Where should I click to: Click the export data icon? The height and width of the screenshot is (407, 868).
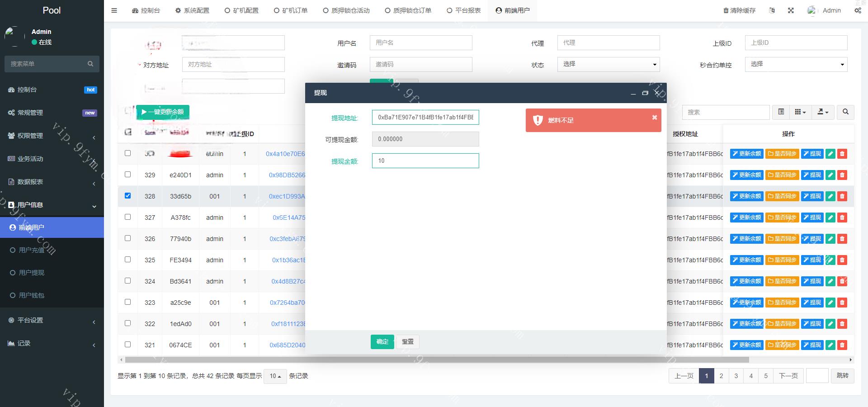(822, 112)
